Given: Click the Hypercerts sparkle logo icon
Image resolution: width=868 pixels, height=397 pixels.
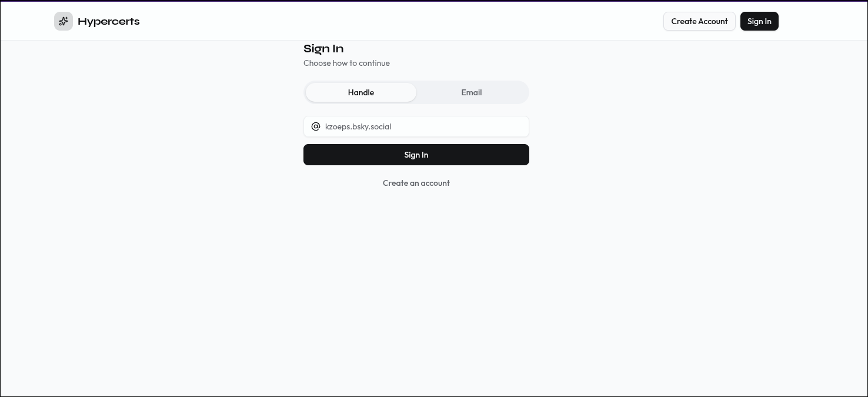Looking at the screenshot, I should (64, 21).
